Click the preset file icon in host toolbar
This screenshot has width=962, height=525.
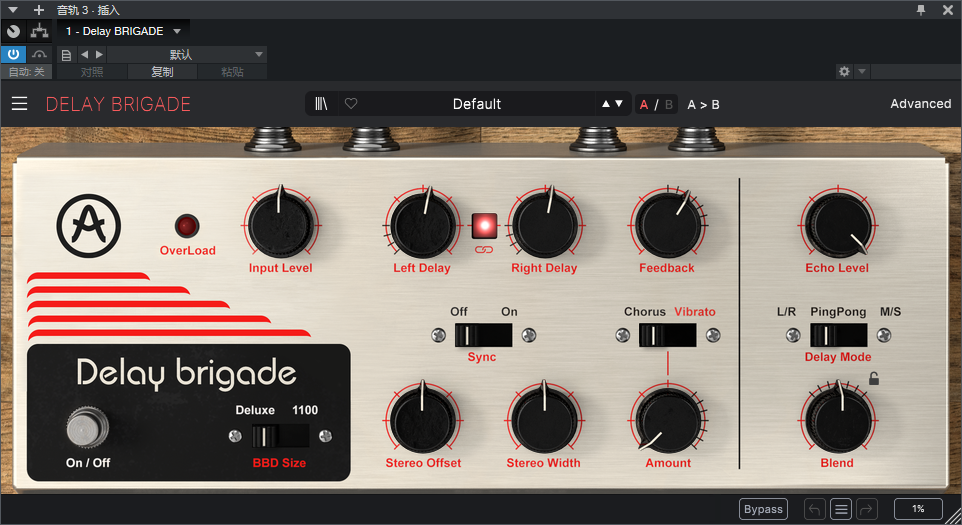pyautogui.click(x=66, y=55)
